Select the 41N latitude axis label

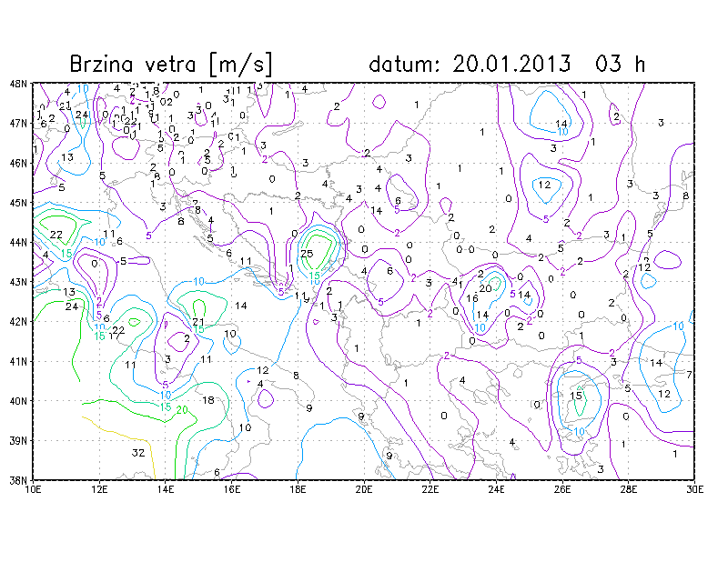point(17,361)
